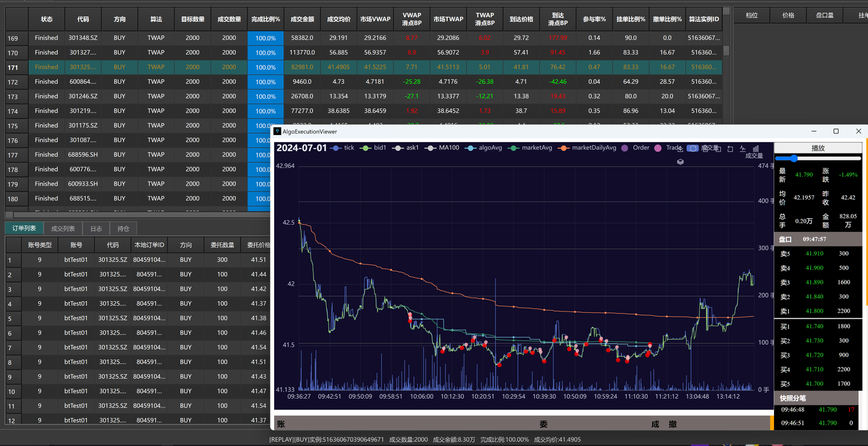Sort by the 状态 column header
Viewport: 868px width, 446px height.
pyautogui.click(x=46, y=19)
